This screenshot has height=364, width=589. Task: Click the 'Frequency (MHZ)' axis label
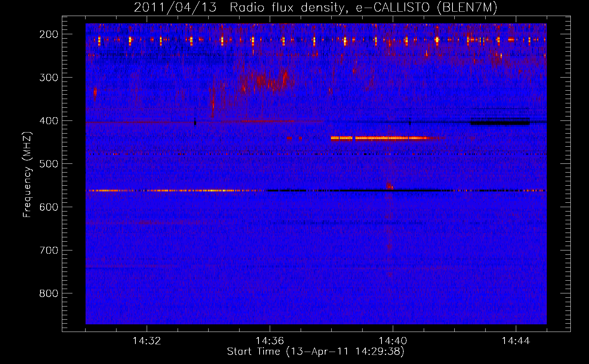click(27, 174)
